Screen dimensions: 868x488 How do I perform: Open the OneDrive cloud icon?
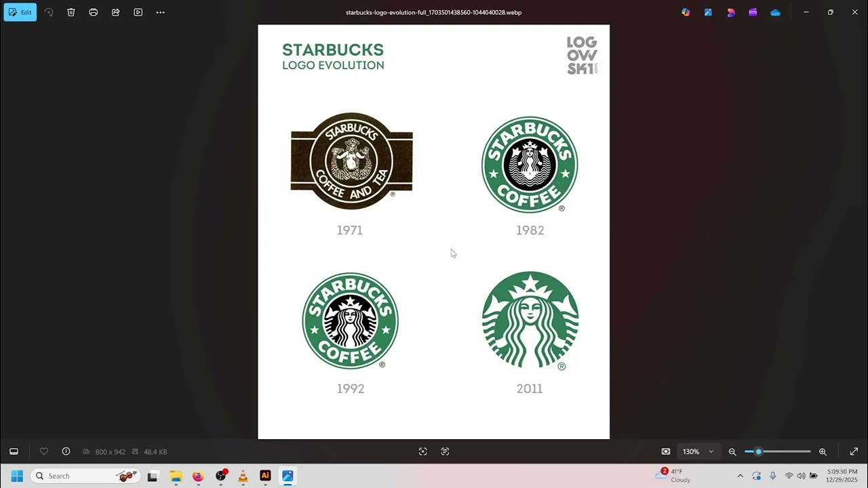[775, 12]
